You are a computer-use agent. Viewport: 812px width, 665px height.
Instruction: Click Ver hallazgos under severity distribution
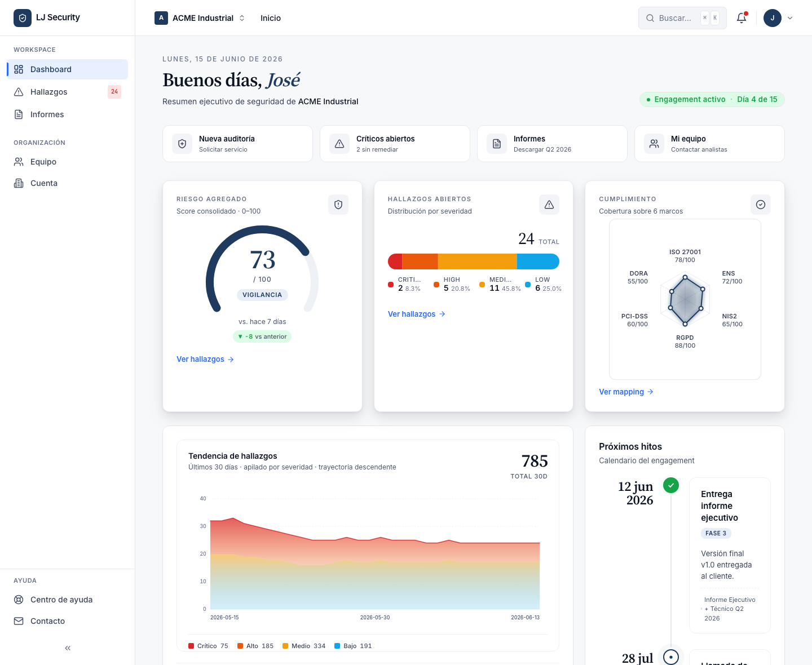point(417,314)
